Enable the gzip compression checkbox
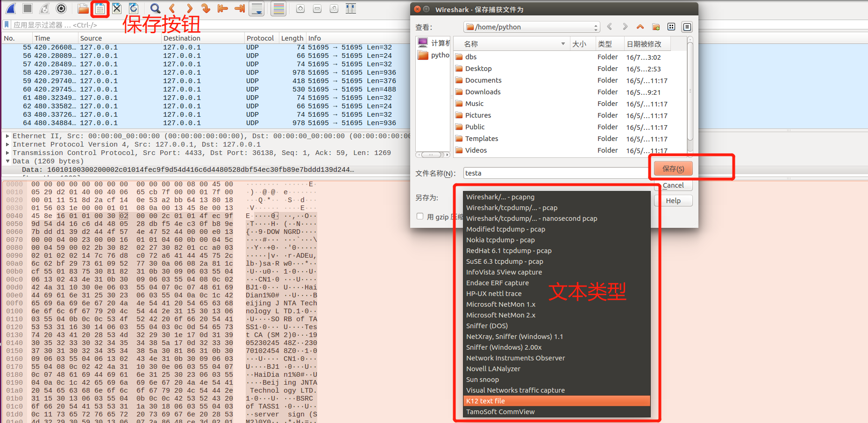Screen dimensions: 868x423 click(x=420, y=216)
